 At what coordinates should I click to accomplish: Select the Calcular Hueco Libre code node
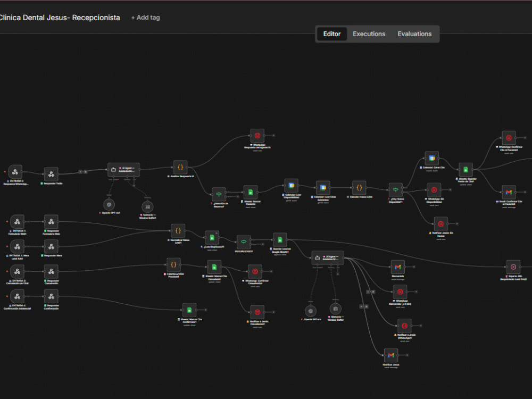click(x=359, y=188)
